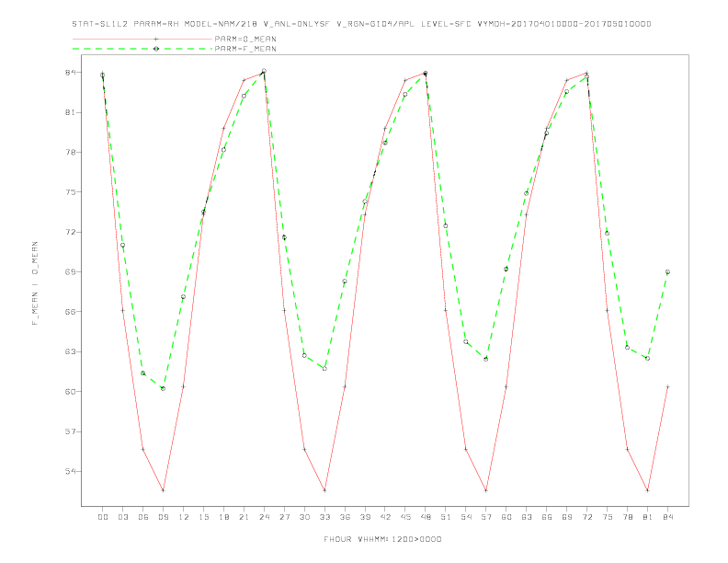728x563 pixels.
Task: Click the y-axis title F_MEAN | O_MEAN
Action: tap(35, 283)
